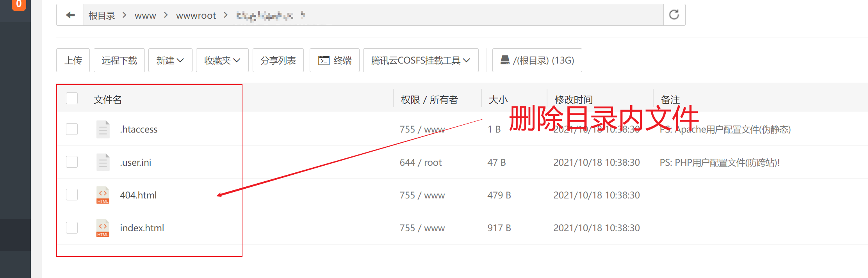The height and width of the screenshot is (278, 868).
Task: Toggle the select-all files checkbox
Action: pyautogui.click(x=72, y=98)
